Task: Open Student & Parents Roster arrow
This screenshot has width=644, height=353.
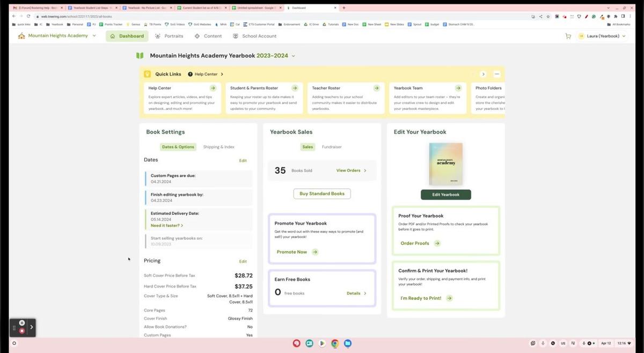Action: point(295,88)
